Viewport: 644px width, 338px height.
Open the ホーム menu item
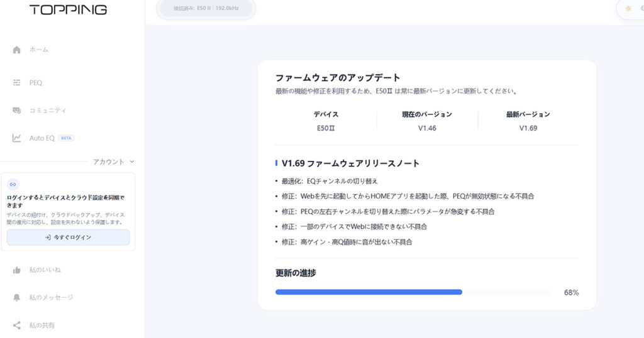tap(38, 50)
